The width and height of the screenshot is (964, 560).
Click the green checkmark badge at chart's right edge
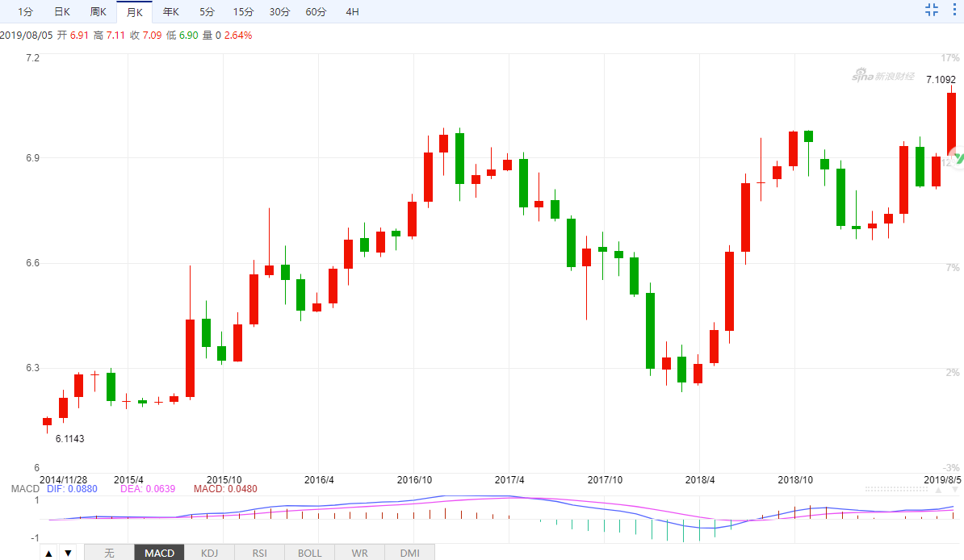point(958,158)
